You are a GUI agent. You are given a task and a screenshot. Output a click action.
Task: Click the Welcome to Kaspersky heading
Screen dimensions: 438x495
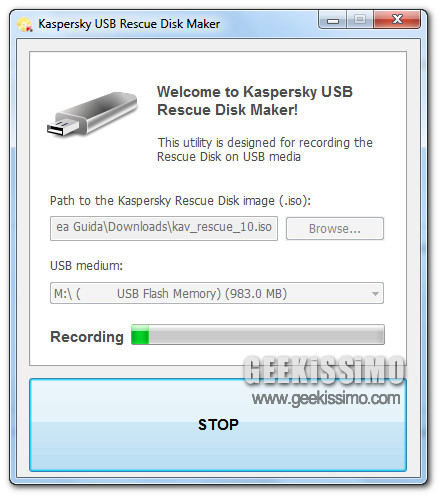coord(255,101)
